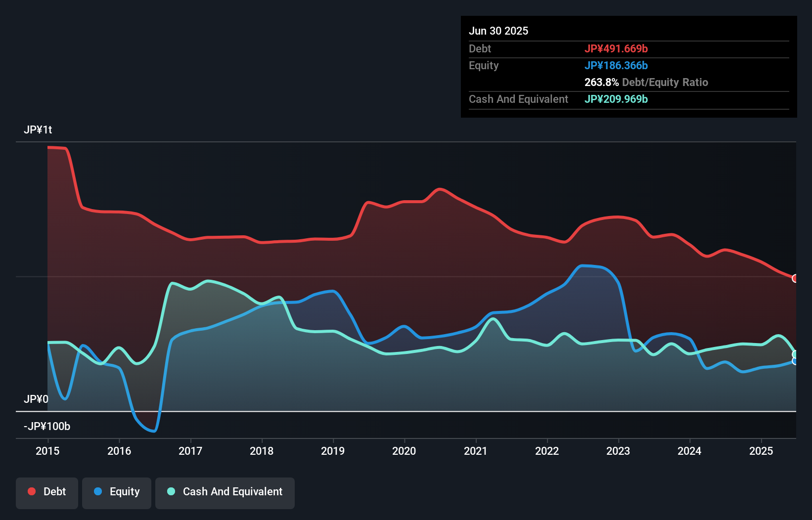The height and width of the screenshot is (520, 812).
Task: Click the JP¥186.366b Equity value link
Action: (617, 65)
